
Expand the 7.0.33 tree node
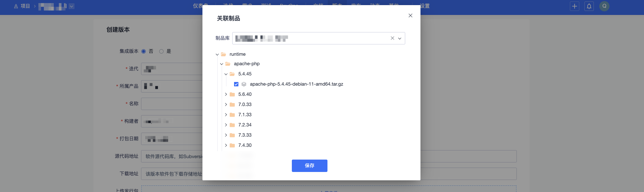pyautogui.click(x=226, y=105)
